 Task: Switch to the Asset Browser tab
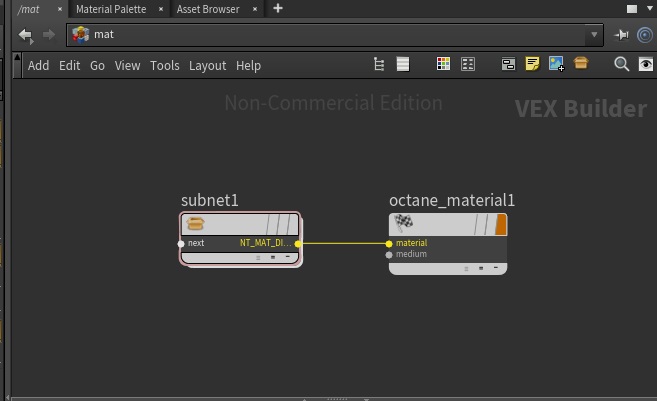(208, 9)
